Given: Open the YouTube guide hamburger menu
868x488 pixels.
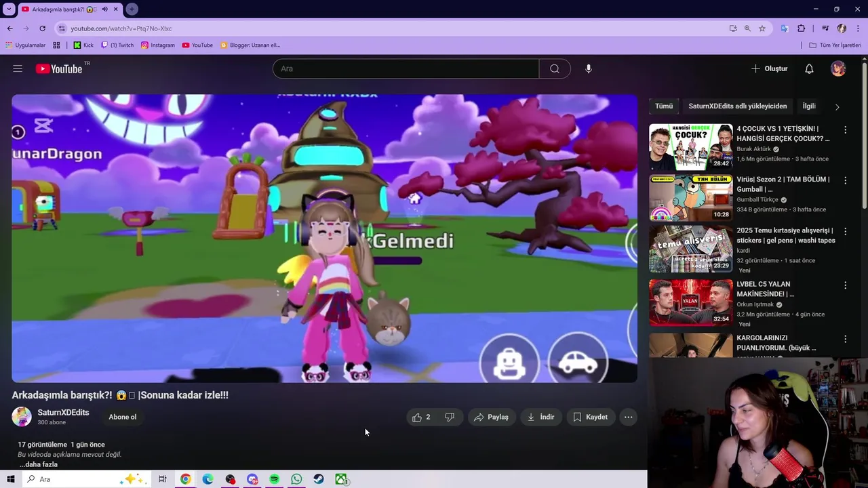Looking at the screenshot, I should coord(18,68).
